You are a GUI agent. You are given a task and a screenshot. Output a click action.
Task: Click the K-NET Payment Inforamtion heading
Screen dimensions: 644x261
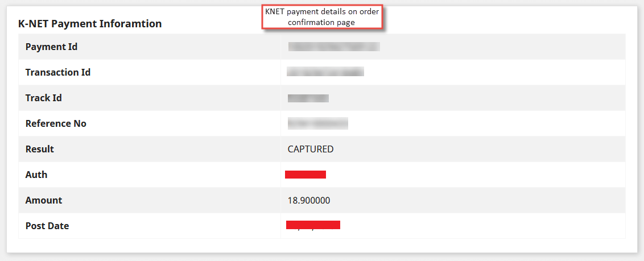(90, 24)
